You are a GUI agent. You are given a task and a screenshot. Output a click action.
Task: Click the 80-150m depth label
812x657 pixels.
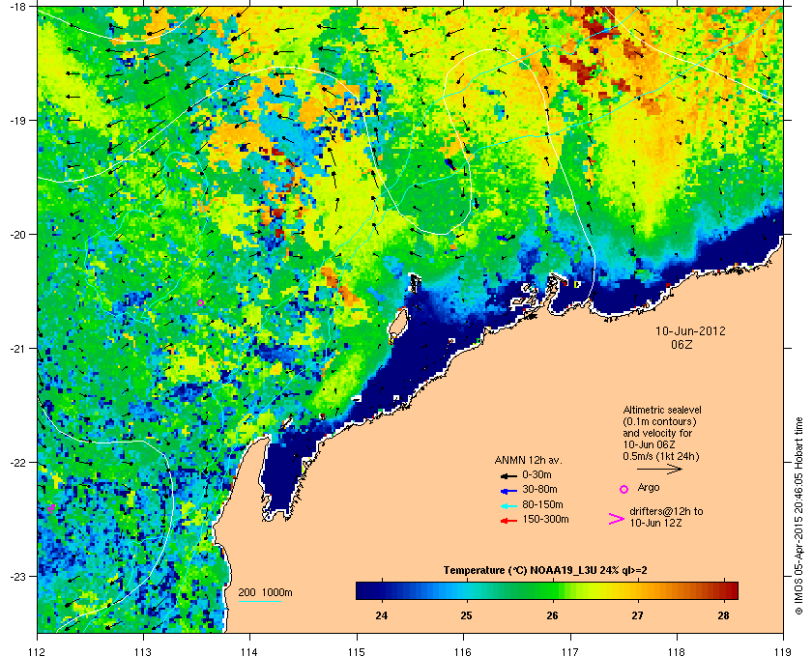[x=542, y=504]
